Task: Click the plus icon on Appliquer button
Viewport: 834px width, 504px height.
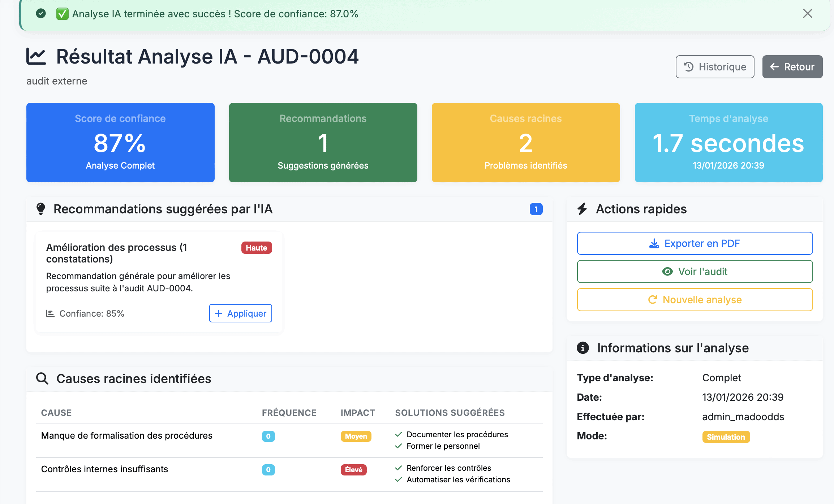Action: click(219, 313)
